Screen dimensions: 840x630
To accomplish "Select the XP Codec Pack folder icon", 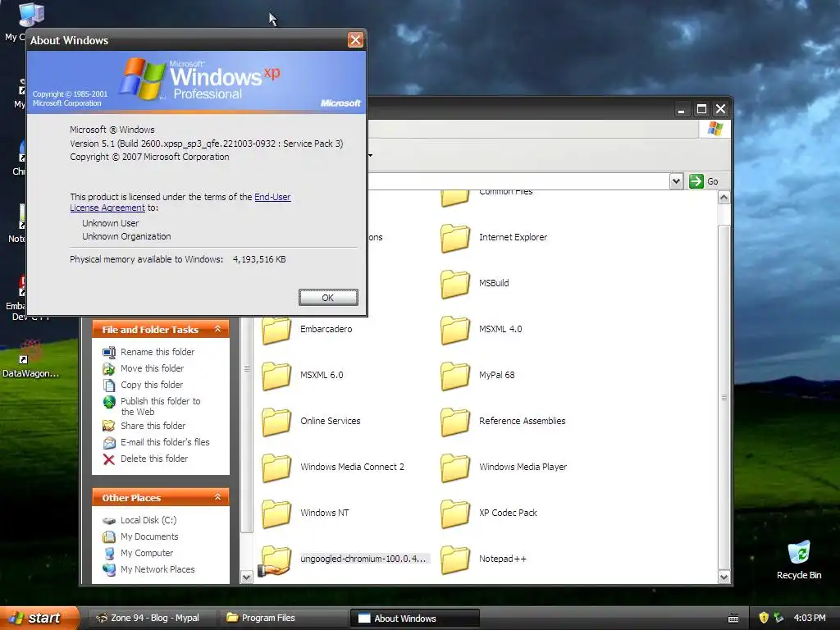I will coord(455,514).
